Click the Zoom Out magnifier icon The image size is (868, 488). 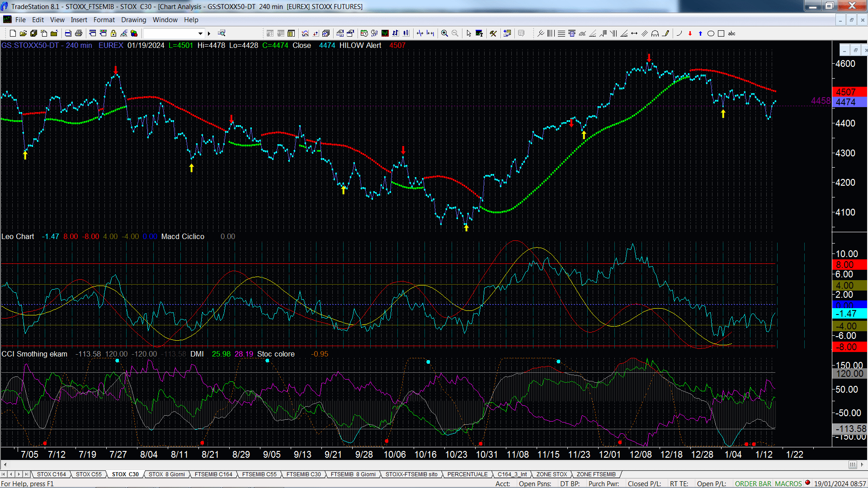[x=455, y=33]
